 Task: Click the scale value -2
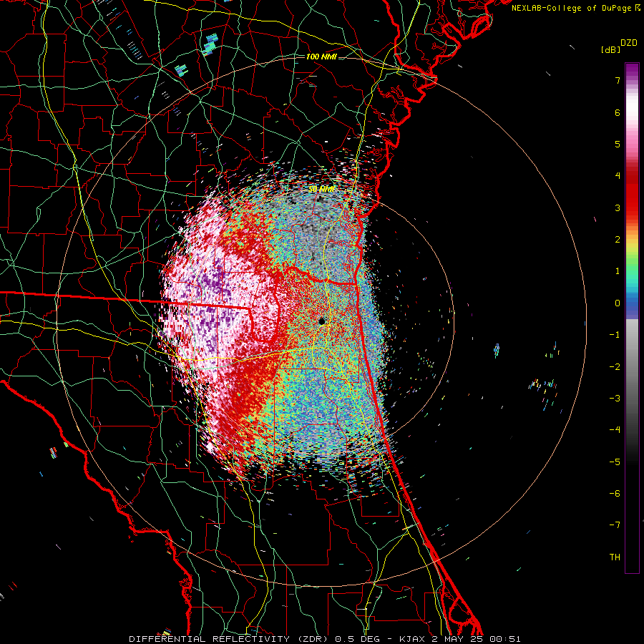(615, 367)
